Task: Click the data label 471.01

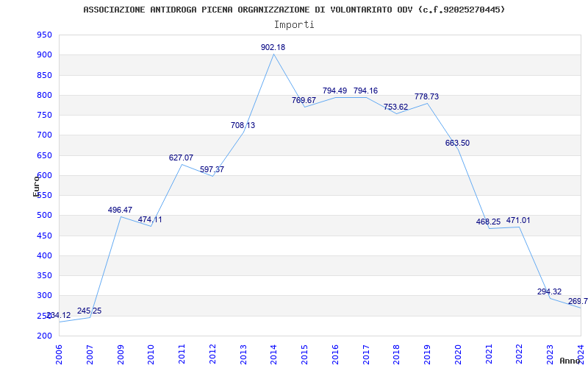Action: tap(518, 220)
